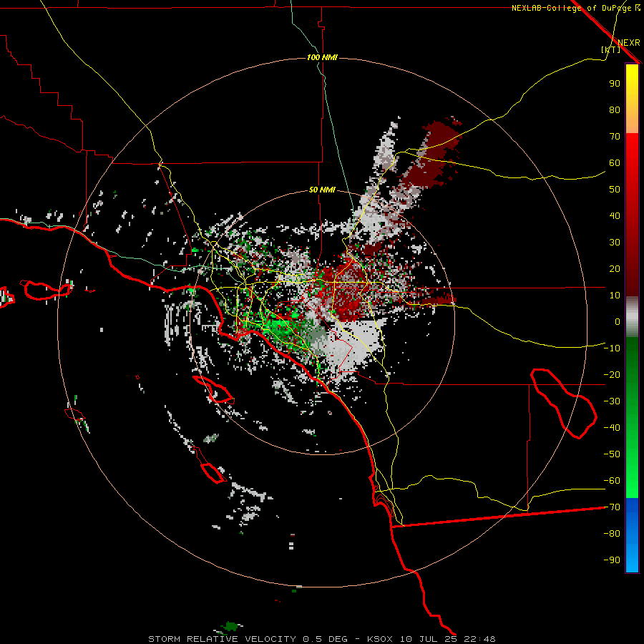Click the positive 30 knot scale value
This screenshot has width=644, height=644.
click(x=615, y=243)
